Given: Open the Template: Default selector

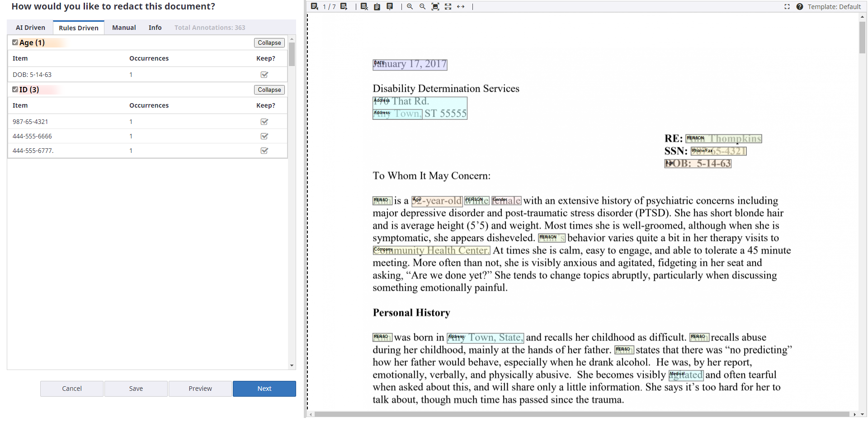Looking at the screenshot, I should pyautogui.click(x=834, y=7).
